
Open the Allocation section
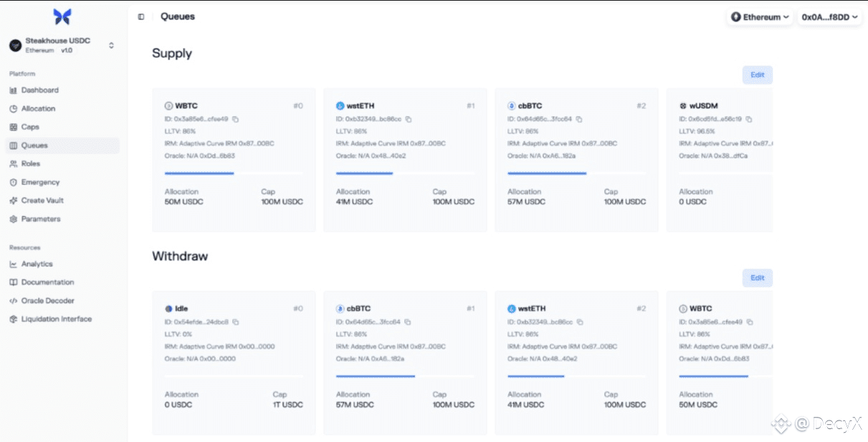pos(38,108)
